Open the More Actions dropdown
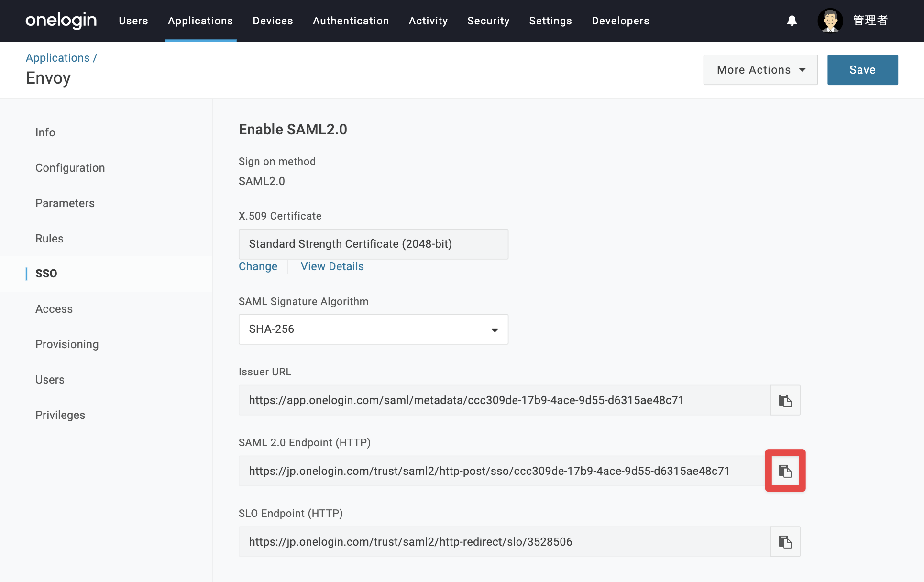Screen dimensions: 924x582 (x=760, y=70)
